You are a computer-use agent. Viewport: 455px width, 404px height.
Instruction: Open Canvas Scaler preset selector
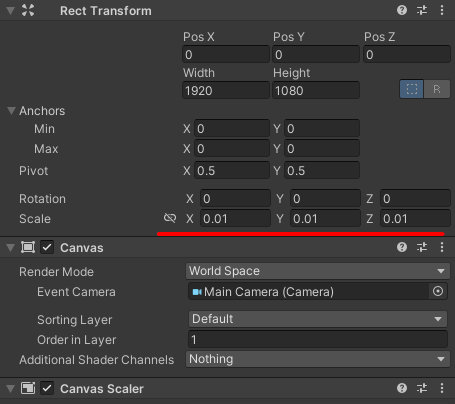(x=422, y=388)
